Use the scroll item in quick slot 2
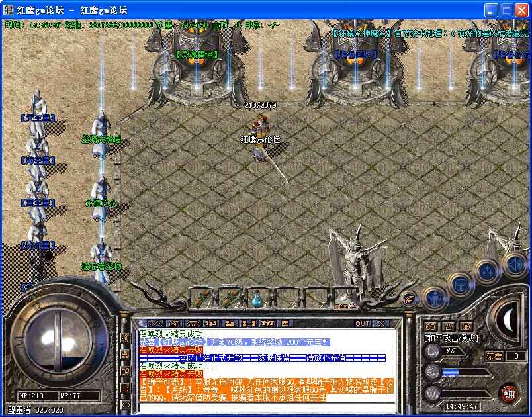 pyautogui.click(x=231, y=299)
